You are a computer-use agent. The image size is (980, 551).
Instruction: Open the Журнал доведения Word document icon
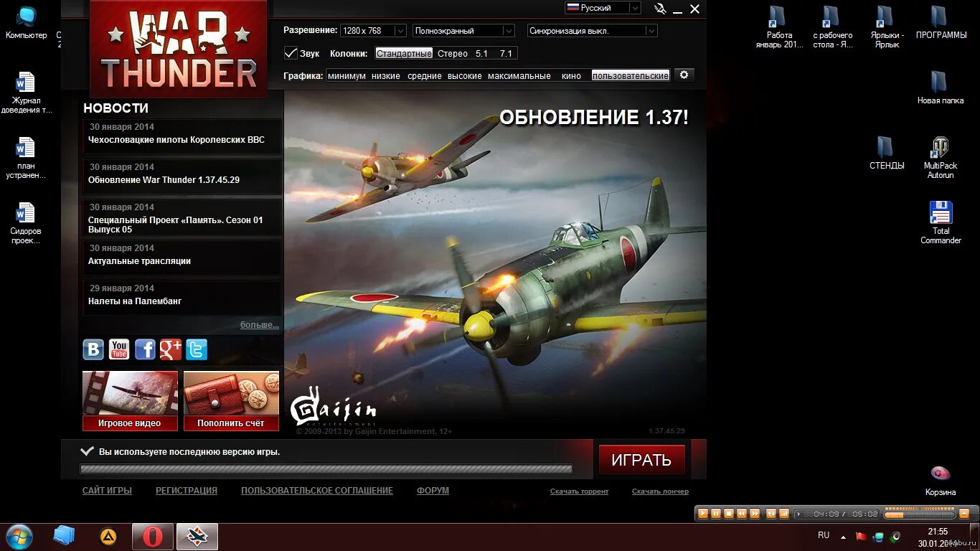[26, 93]
